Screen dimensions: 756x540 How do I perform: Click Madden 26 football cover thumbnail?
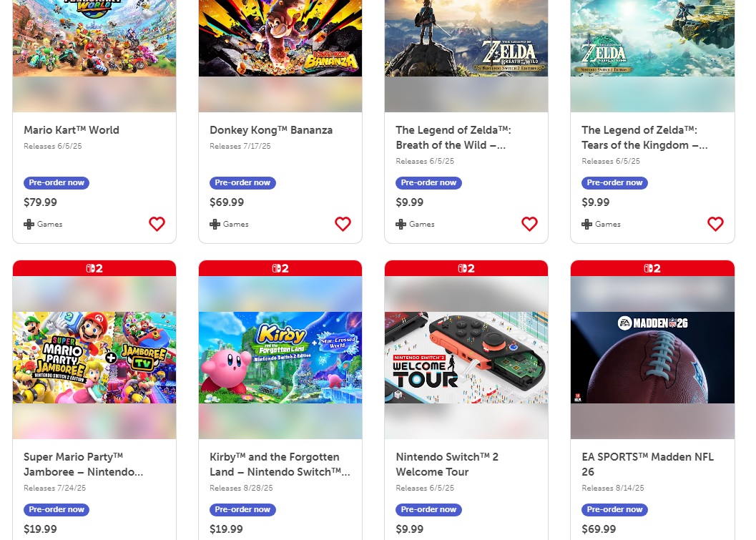click(652, 358)
